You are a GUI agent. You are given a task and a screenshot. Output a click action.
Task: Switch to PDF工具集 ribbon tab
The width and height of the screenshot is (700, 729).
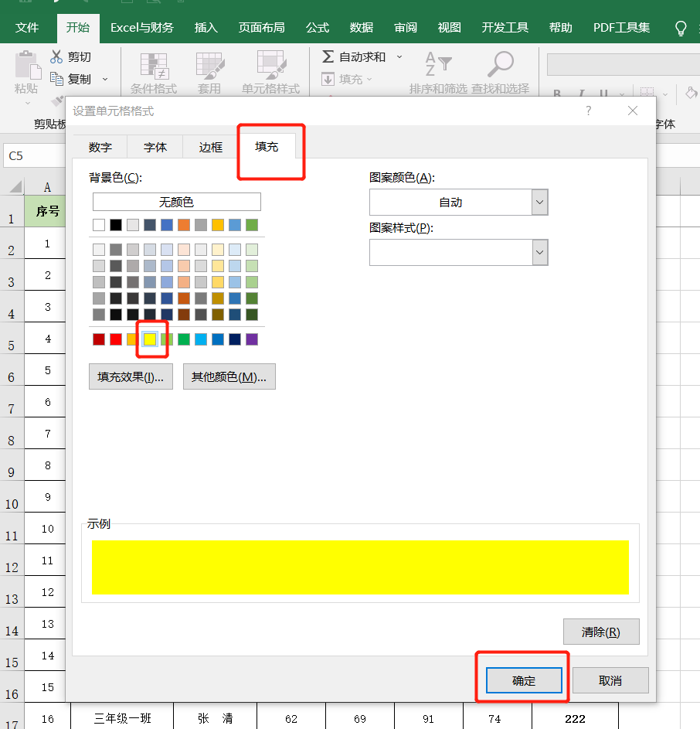point(621,28)
